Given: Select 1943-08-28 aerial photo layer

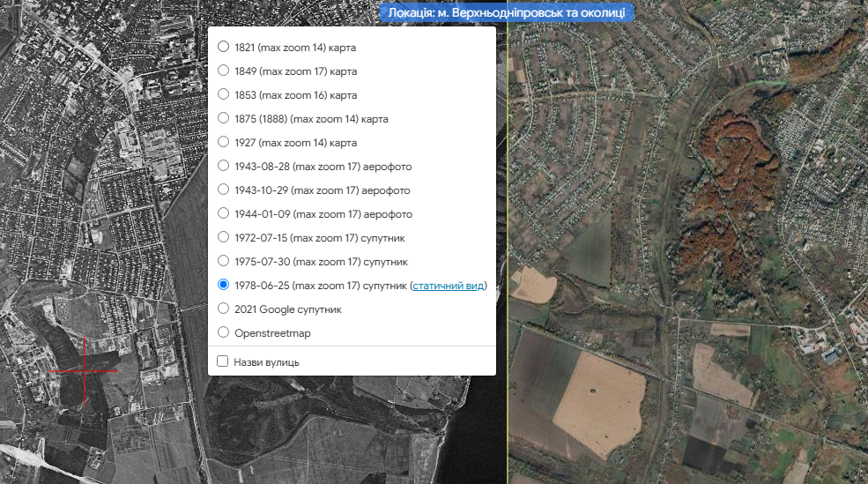Looking at the screenshot, I should [x=223, y=166].
